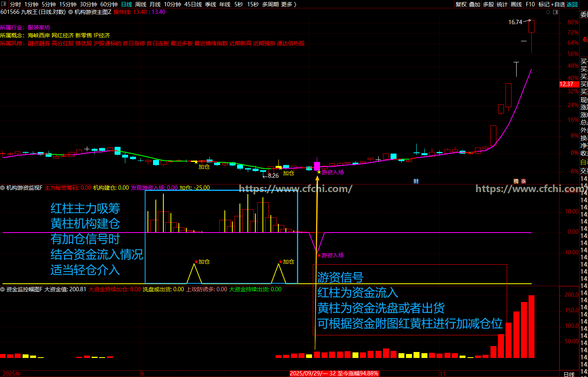This screenshot has width=588, height=377.
Task: Open the 资金监控幅图F indicator dropdown
Action: tap(2, 289)
